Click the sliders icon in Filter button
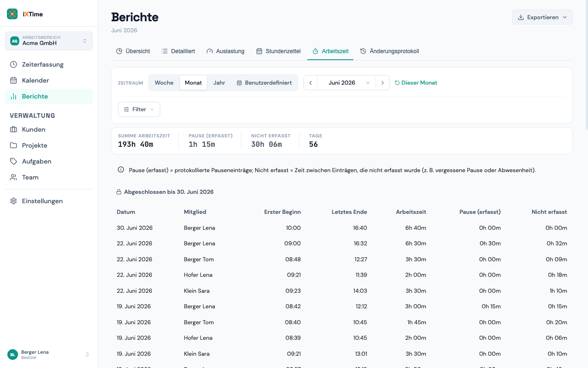The height and width of the screenshot is (368, 588). (x=126, y=109)
